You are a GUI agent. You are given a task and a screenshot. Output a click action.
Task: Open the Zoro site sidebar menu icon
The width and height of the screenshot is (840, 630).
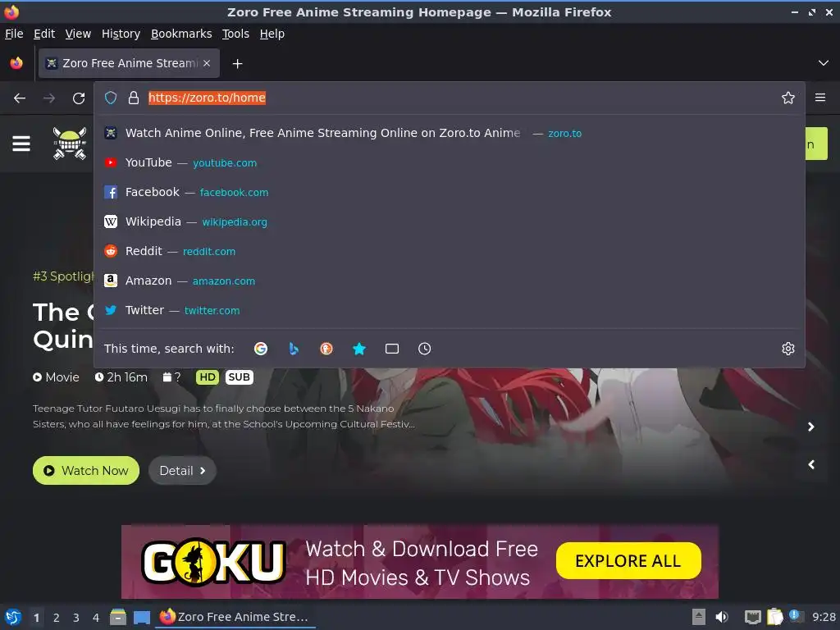tap(21, 144)
